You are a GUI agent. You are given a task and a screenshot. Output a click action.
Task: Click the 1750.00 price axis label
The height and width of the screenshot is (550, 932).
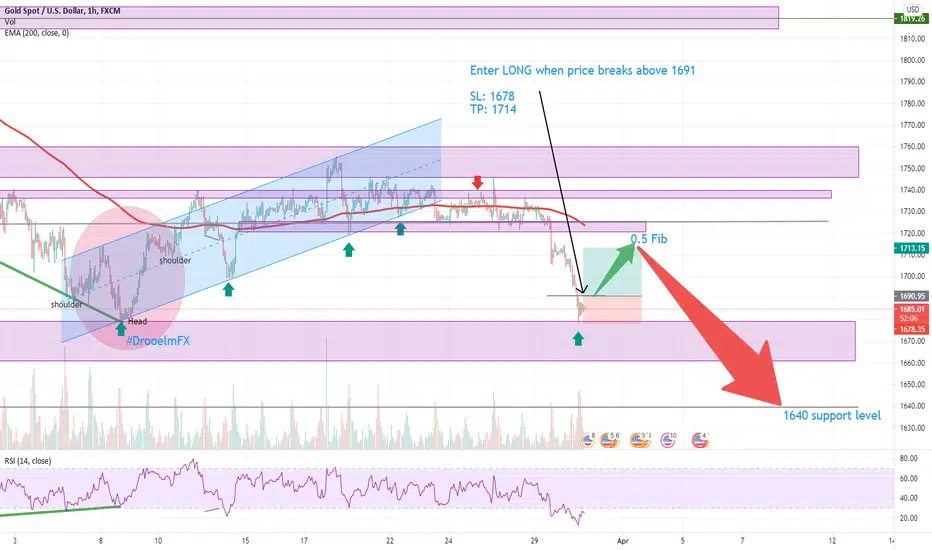coord(912,168)
